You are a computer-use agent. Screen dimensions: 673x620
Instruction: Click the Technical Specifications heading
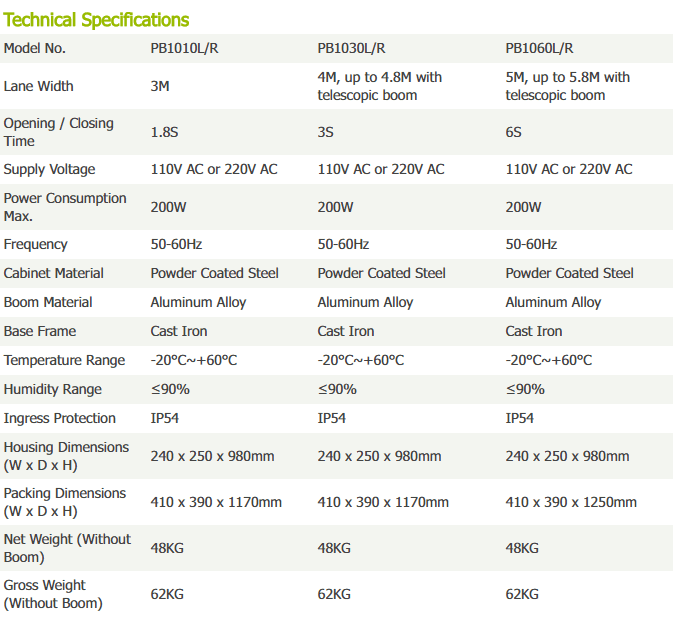(x=96, y=20)
